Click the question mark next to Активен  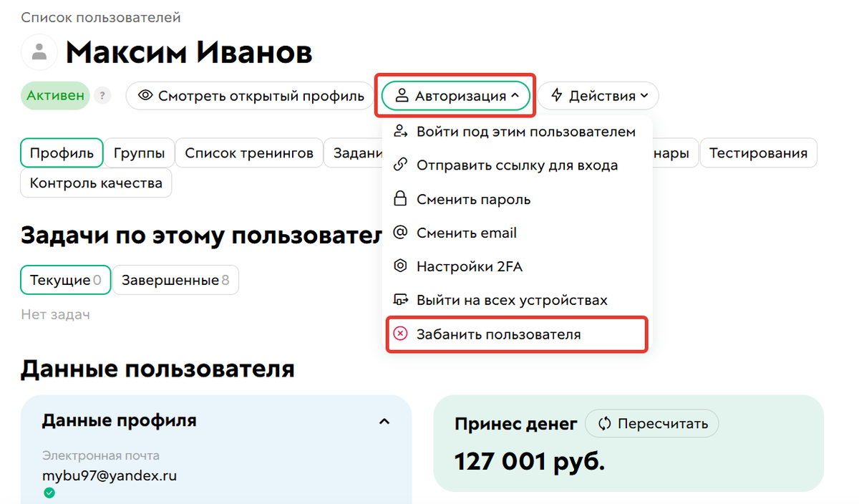click(x=102, y=95)
